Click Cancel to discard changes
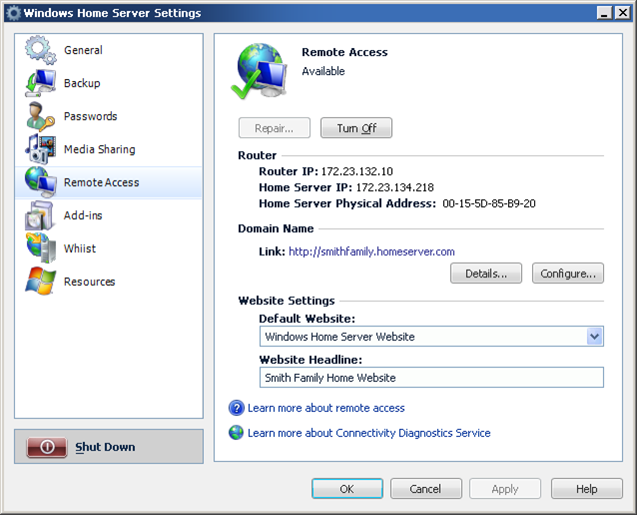 click(x=426, y=489)
